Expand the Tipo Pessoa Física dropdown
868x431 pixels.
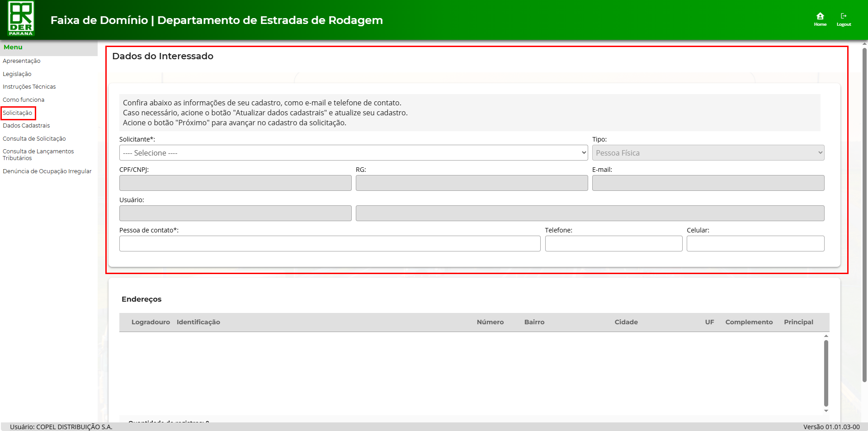click(x=708, y=153)
